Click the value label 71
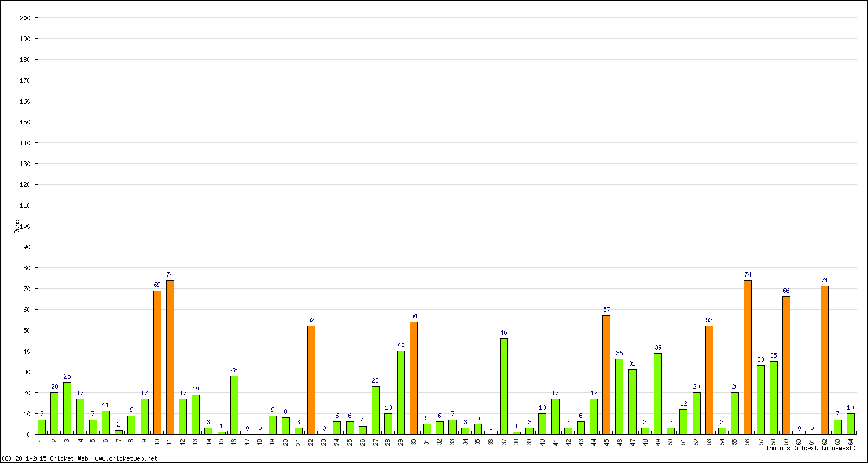The image size is (868, 463). (825, 280)
